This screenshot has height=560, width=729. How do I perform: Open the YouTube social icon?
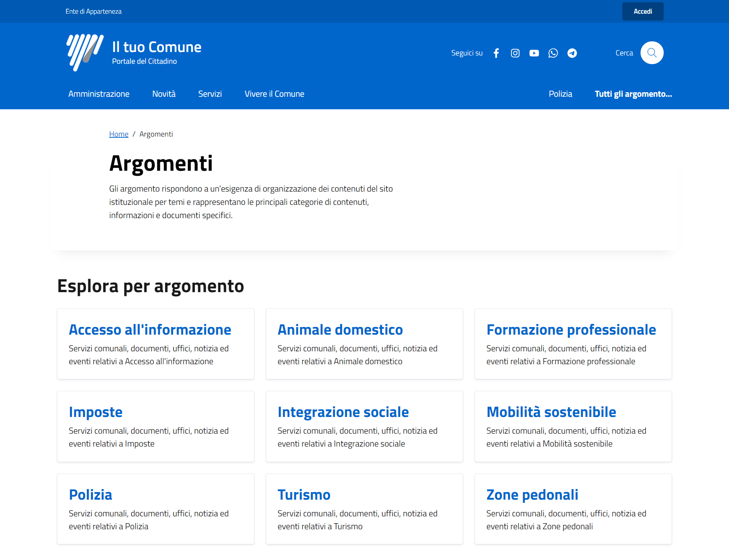pyautogui.click(x=534, y=53)
